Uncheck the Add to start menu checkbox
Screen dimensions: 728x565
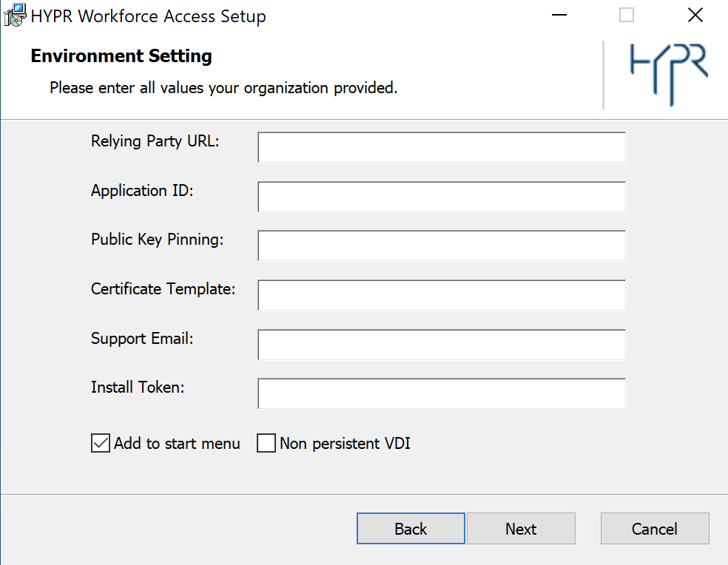pos(101,443)
